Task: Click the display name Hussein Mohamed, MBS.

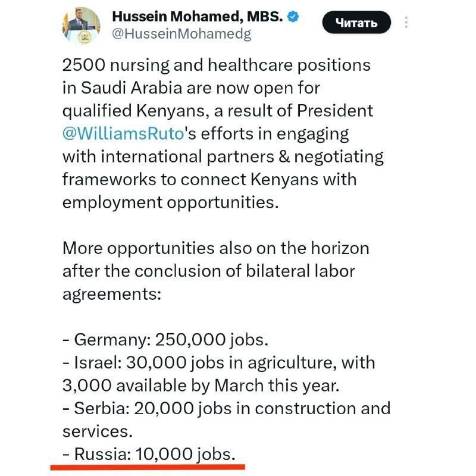Action: (x=198, y=17)
